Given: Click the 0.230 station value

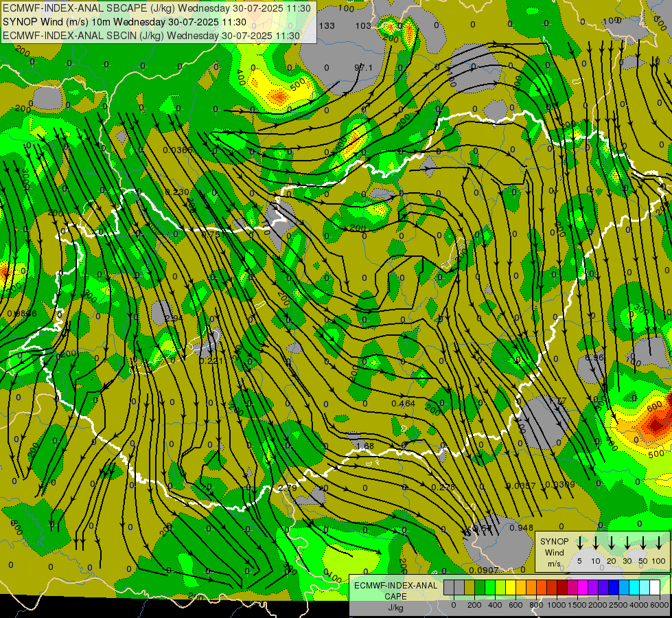Looking at the screenshot, I should point(177,192).
